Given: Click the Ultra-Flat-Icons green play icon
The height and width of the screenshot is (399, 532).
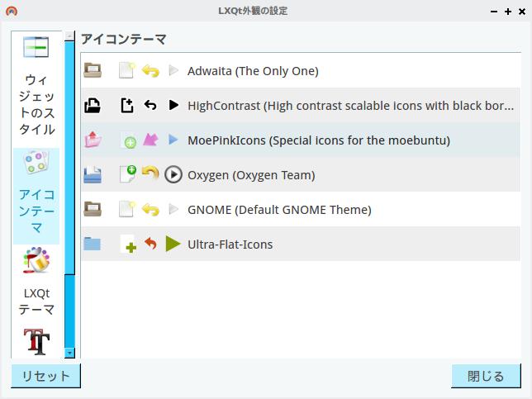Looking at the screenshot, I should click(x=173, y=244).
